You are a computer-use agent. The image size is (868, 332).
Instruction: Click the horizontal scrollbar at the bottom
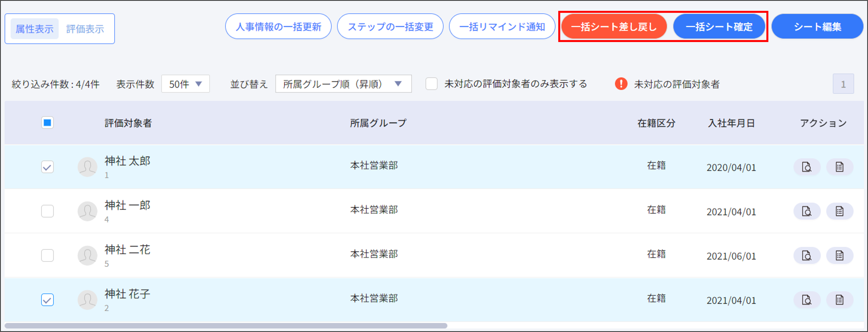click(x=226, y=326)
